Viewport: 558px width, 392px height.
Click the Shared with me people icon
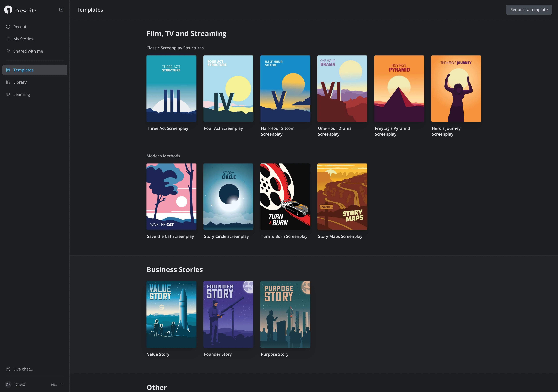[x=8, y=51]
